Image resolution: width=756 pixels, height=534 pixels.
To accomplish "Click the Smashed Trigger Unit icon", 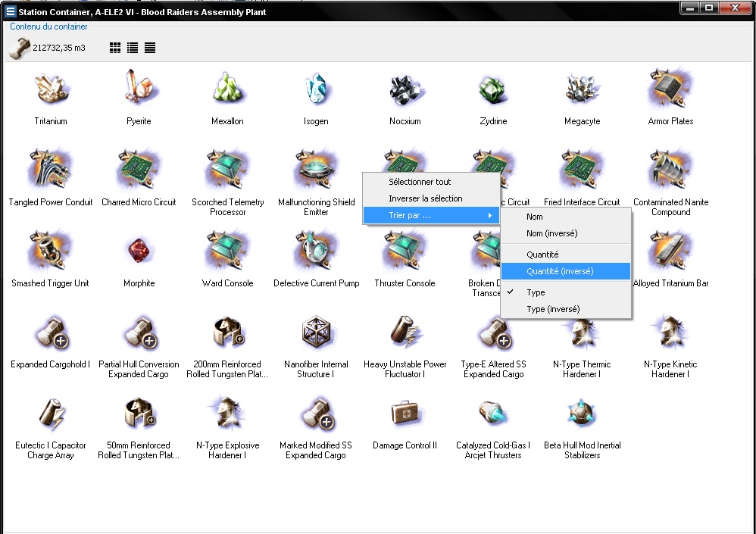I will [x=50, y=250].
